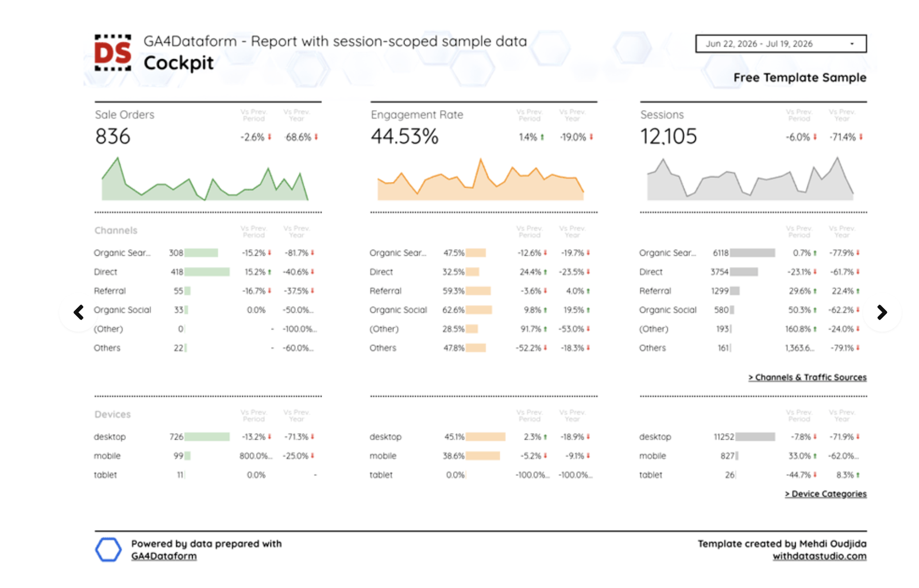The width and height of the screenshot is (919, 588).
Task: Open the date range dropdown
Action: [781, 44]
